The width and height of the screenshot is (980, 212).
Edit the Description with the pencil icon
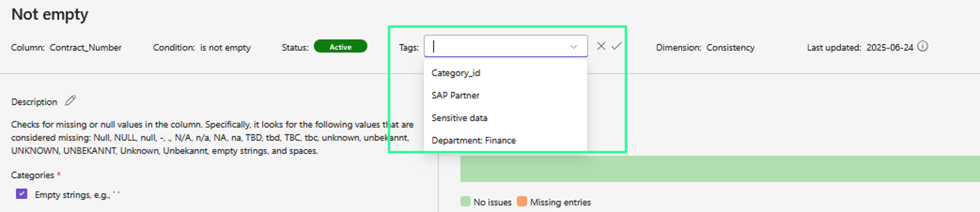tap(71, 101)
